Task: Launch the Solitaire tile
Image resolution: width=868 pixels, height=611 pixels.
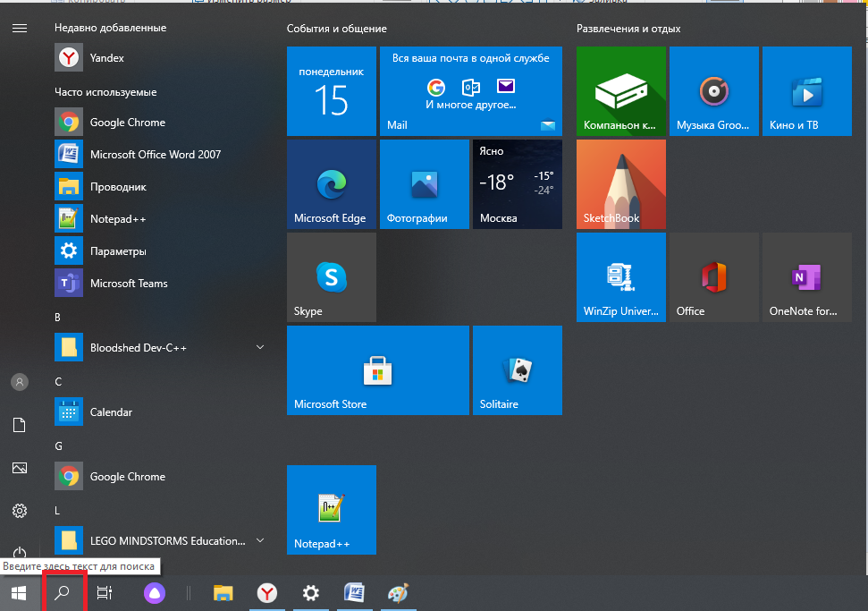Action: tap(518, 370)
